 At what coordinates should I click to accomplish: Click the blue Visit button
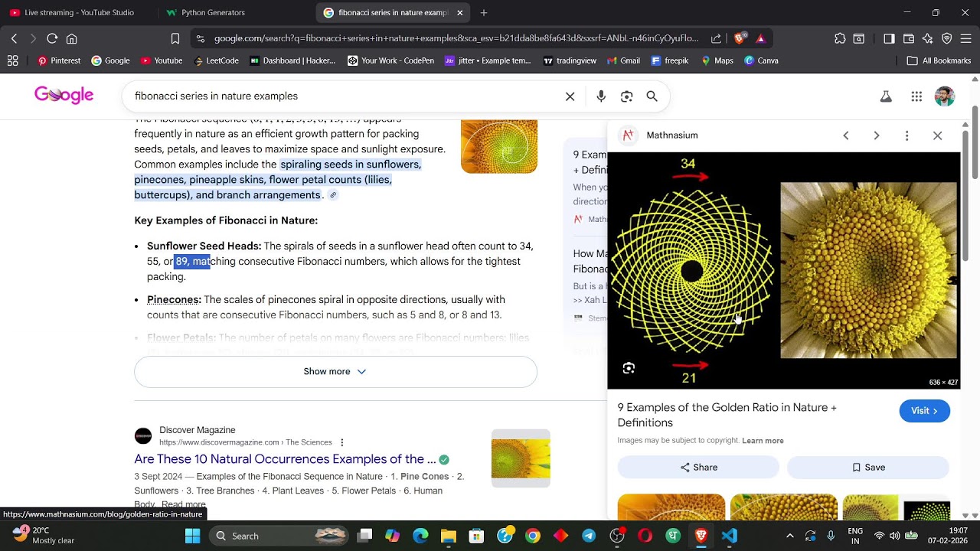tap(925, 411)
